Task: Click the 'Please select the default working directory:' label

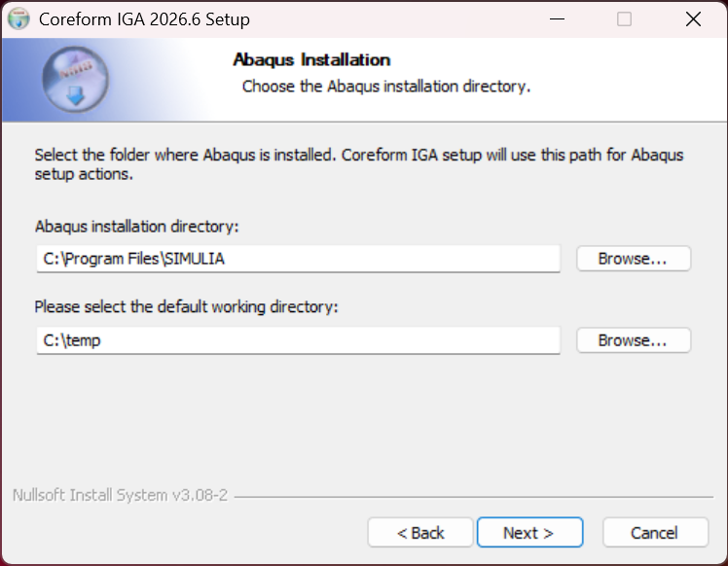Action: tap(186, 306)
